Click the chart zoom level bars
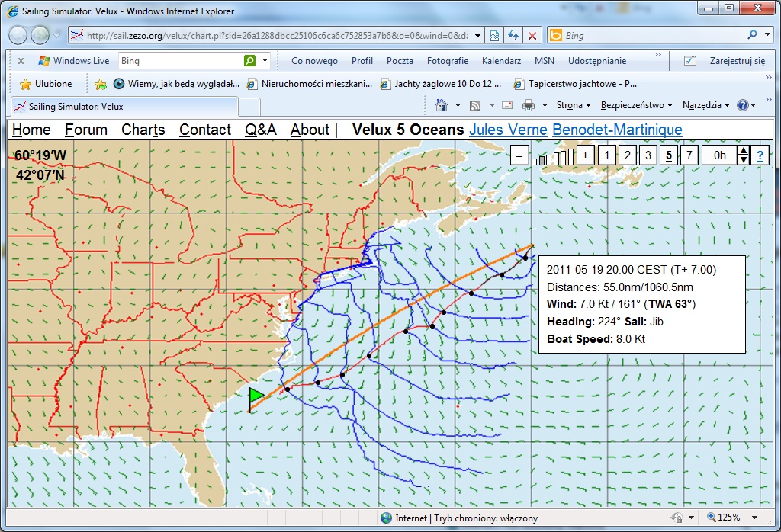Screen dimensions: 781x532 552,156
